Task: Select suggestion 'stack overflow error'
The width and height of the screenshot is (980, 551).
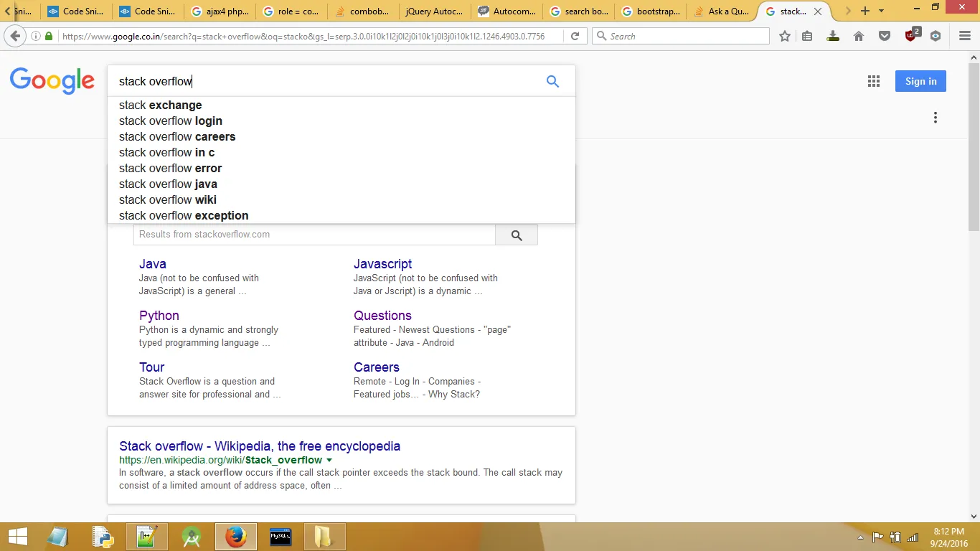Action: click(x=341, y=168)
